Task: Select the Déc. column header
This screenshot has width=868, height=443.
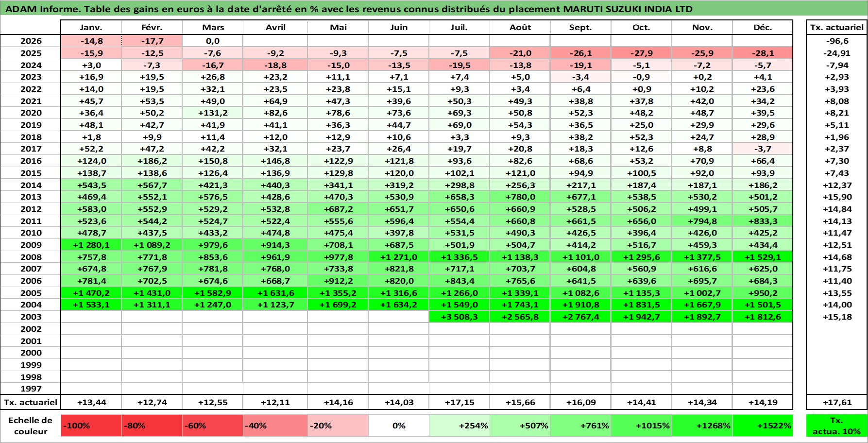Action: click(763, 27)
